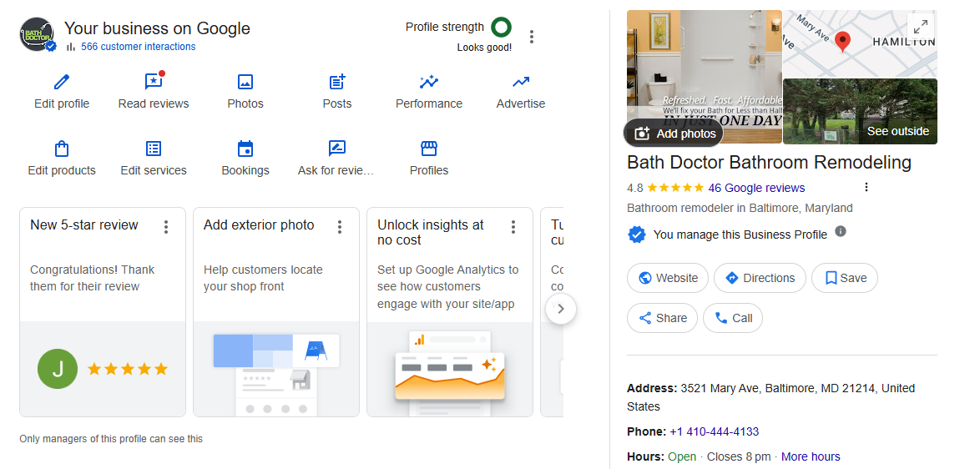Viewport: 980px width, 469px height.
Task: Click the Website button
Action: [668, 278]
